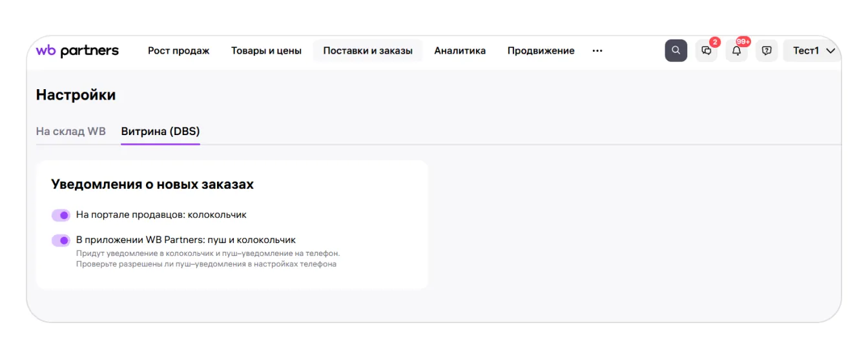The image size is (868, 358).
Task: Switch to the 'На склад WB' tab
Action: [x=70, y=131]
